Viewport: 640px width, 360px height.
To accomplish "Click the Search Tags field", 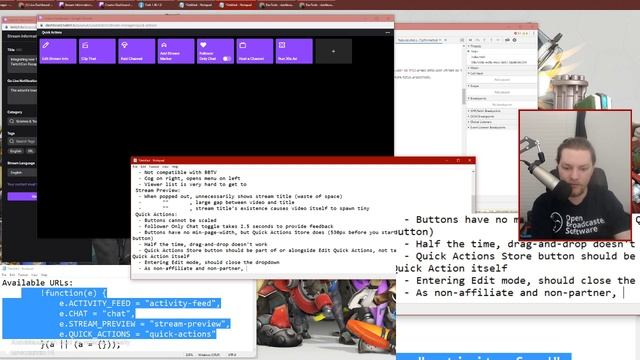I will tap(23, 141).
